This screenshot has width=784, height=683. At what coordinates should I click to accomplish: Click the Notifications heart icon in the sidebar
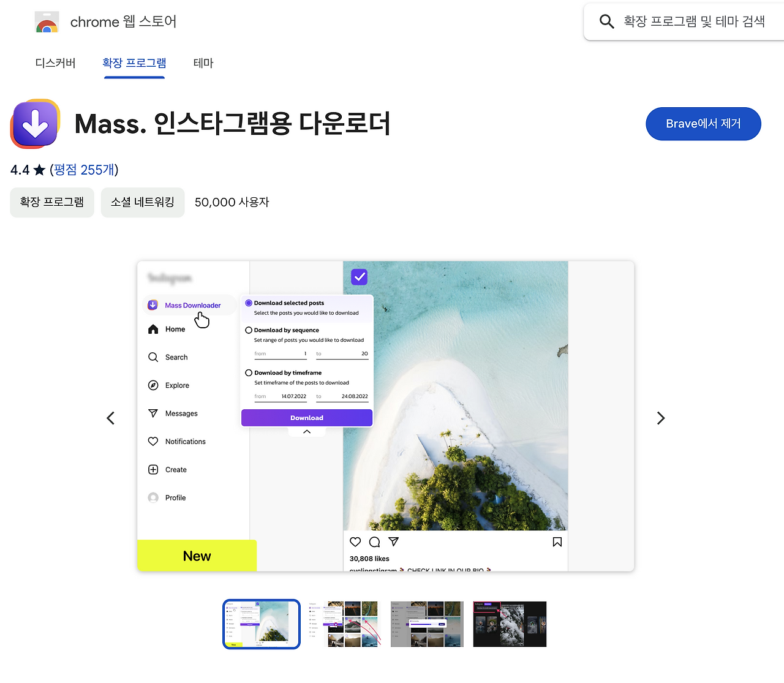point(153,441)
